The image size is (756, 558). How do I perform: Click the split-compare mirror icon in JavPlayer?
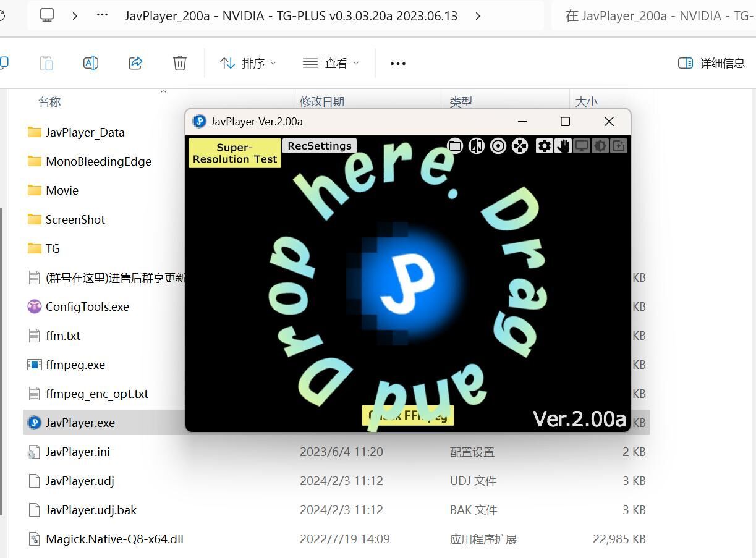(477, 146)
